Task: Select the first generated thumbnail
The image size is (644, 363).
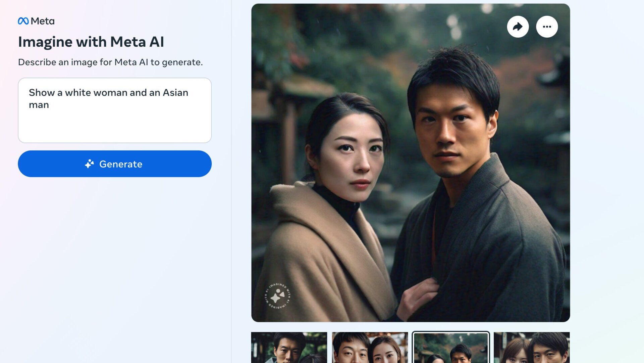Action: (x=289, y=348)
